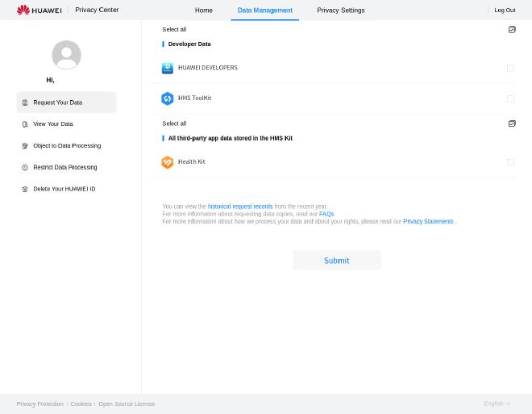Open the English language dropdown

(497, 404)
